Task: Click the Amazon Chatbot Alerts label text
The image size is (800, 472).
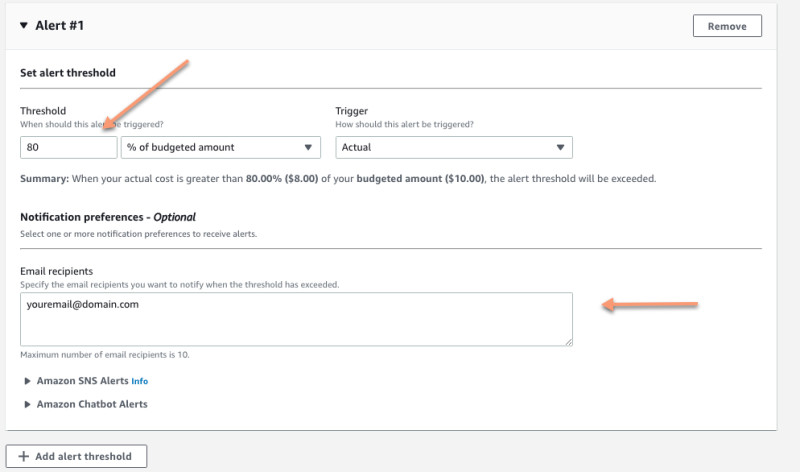Action: 91,404
